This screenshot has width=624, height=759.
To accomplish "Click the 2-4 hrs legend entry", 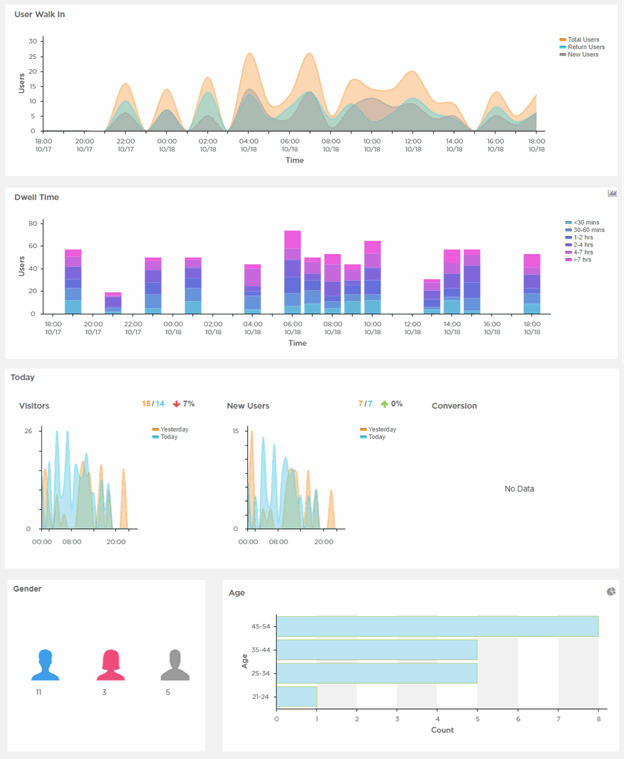I will click(582, 243).
